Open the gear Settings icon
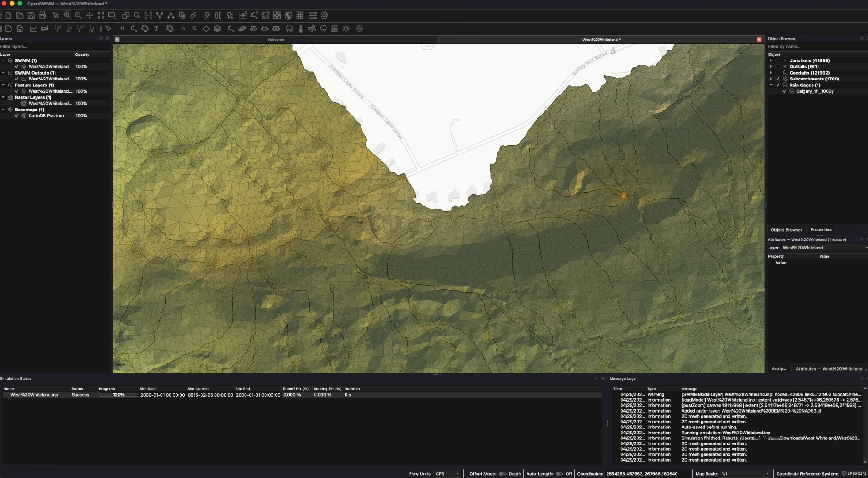 pyautogui.click(x=324, y=15)
